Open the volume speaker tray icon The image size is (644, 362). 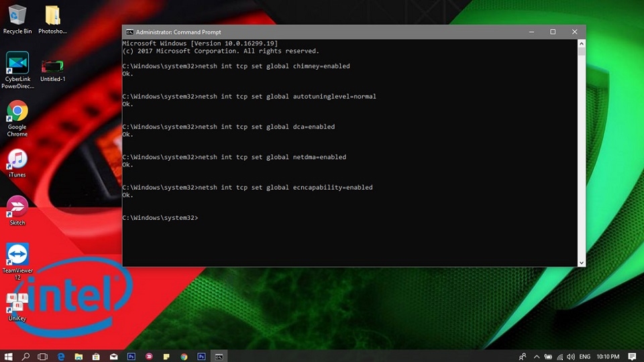click(x=572, y=356)
